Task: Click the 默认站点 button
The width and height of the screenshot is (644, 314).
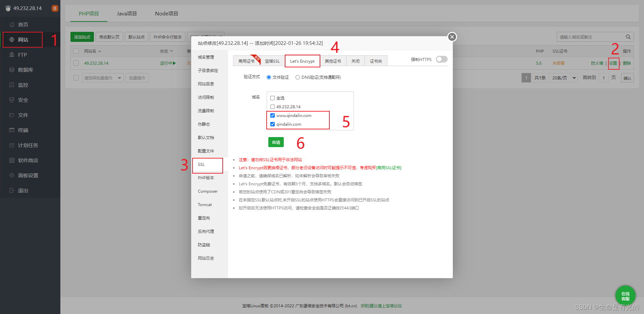Action: point(137,37)
